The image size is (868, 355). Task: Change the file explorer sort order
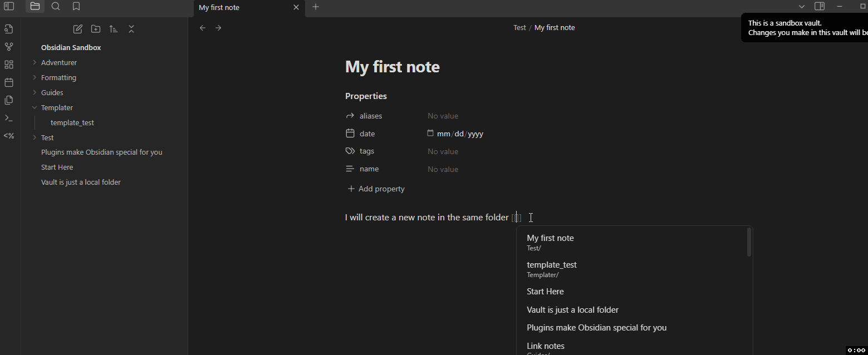114,29
